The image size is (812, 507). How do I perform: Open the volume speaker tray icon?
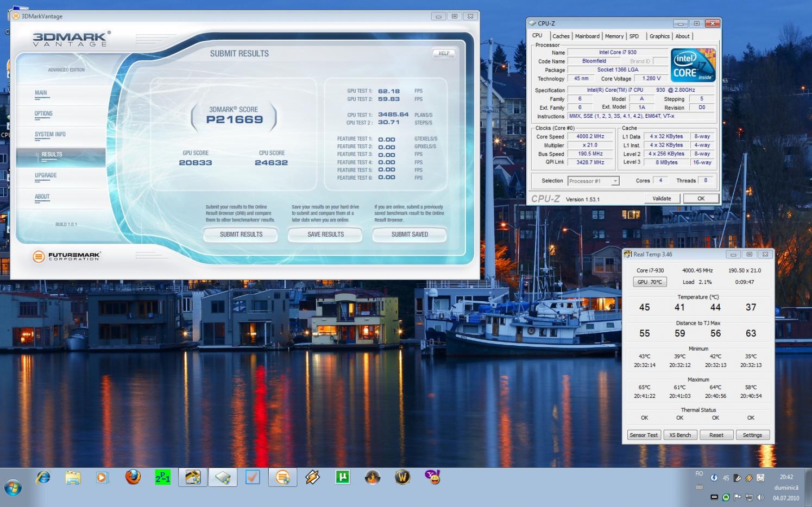760,497
